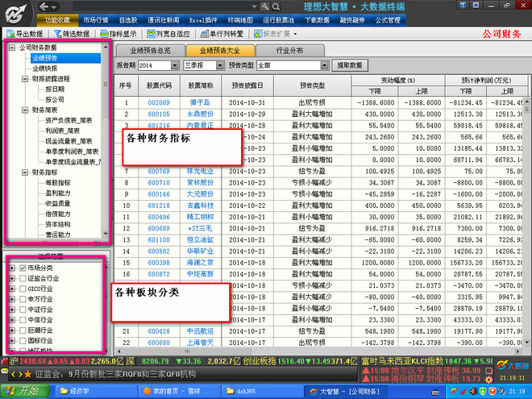Check the 申万行业 checkbox
This screenshot has width=532, height=399.
click(23, 299)
